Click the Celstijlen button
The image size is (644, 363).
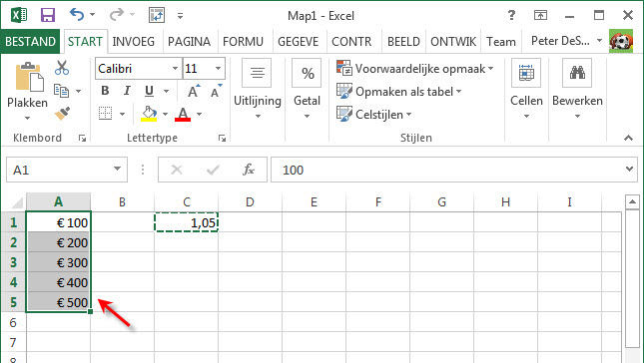click(x=373, y=115)
